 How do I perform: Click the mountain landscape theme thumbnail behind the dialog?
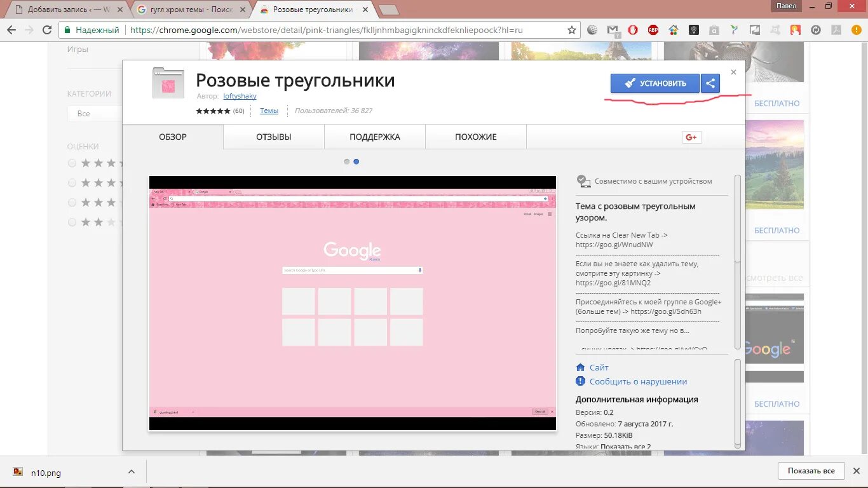click(775, 165)
